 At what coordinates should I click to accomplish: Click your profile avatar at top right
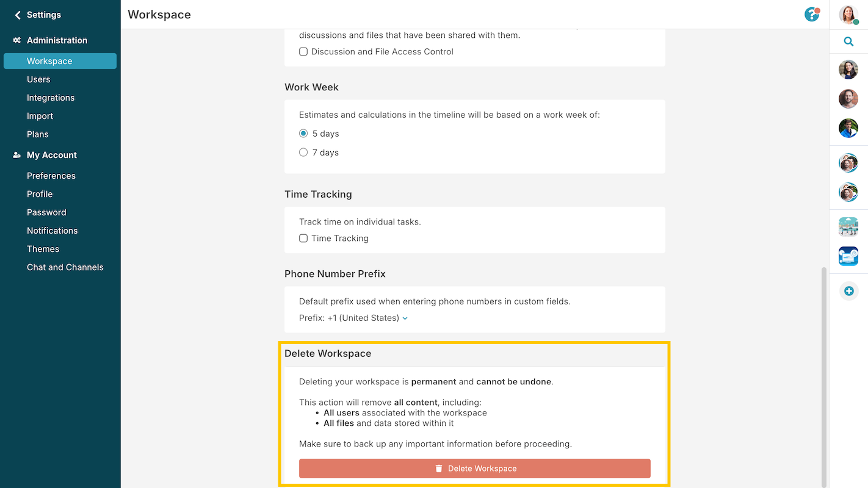[x=848, y=15]
